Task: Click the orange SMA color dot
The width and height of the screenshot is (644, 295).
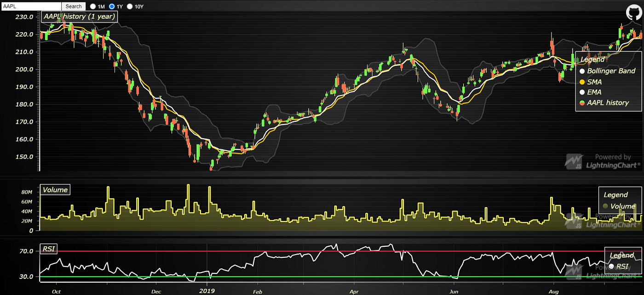Action: [582, 82]
